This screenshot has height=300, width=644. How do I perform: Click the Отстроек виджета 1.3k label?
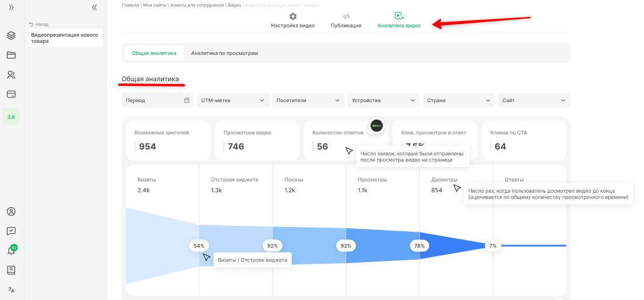[235, 184]
